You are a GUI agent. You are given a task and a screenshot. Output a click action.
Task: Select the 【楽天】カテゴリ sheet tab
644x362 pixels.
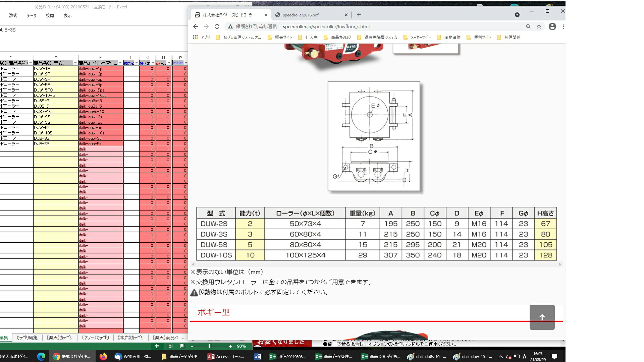pyautogui.click(x=59, y=338)
